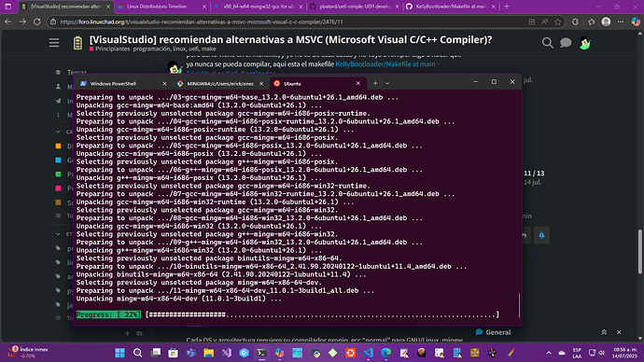Open Task View on the taskbar
This screenshot has height=362, width=644.
coord(156,353)
